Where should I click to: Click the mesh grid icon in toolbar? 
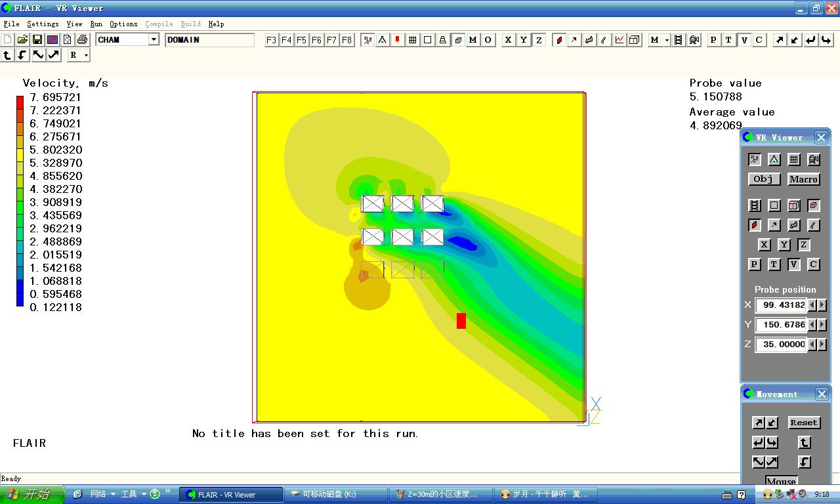coord(413,40)
